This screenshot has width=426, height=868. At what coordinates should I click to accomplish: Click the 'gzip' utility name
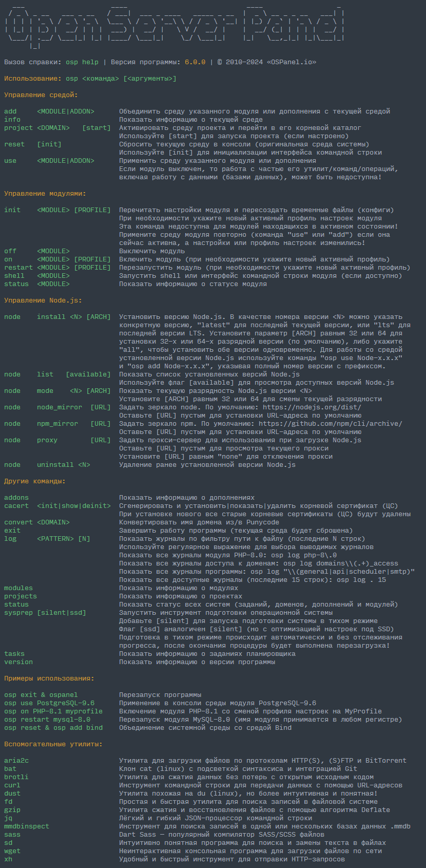(x=12, y=810)
